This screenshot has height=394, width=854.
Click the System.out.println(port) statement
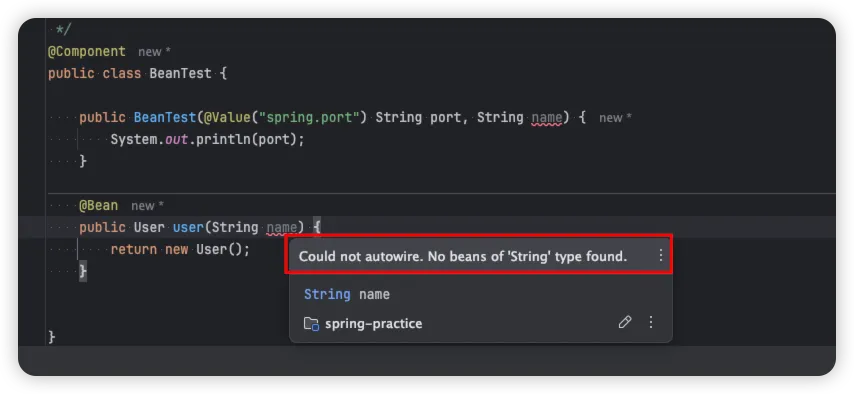pyautogui.click(x=208, y=140)
